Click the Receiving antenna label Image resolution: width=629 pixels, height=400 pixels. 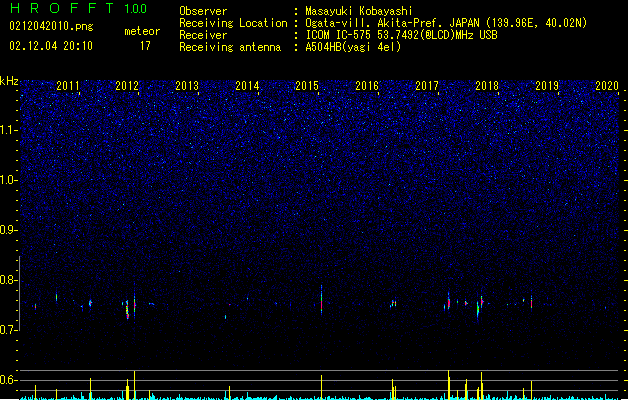[230, 47]
